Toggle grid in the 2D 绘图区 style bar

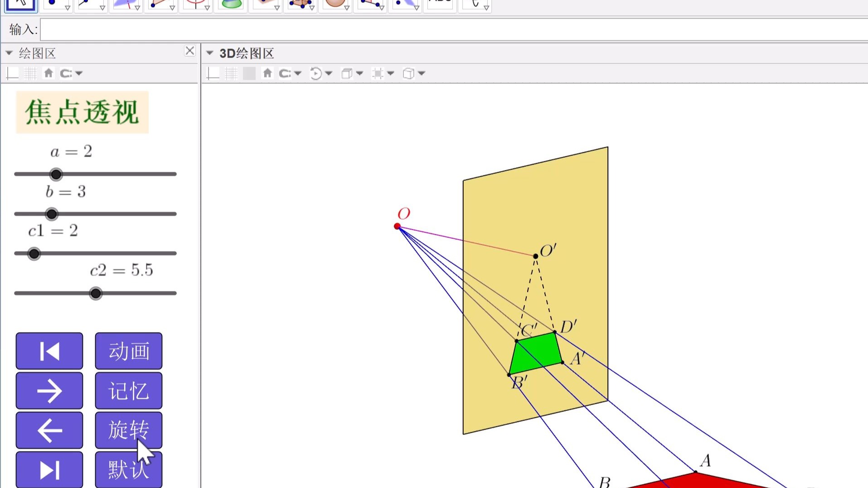pos(30,73)
